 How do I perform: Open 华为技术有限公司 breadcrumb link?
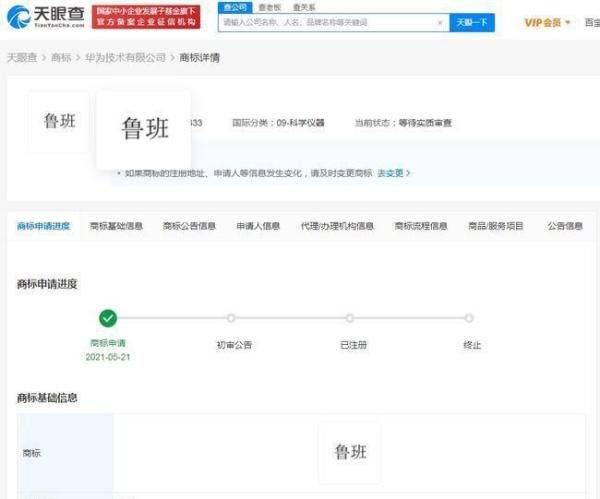pos(125,58)
